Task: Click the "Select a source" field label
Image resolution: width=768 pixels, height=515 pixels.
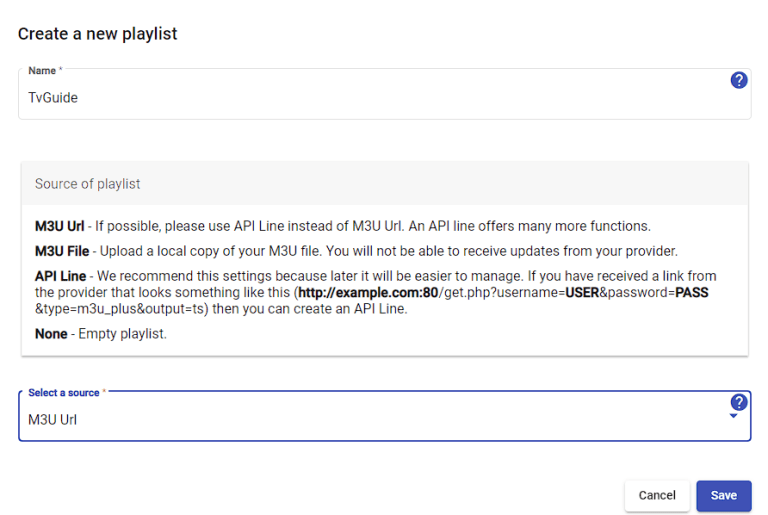Action: (64, 393)
